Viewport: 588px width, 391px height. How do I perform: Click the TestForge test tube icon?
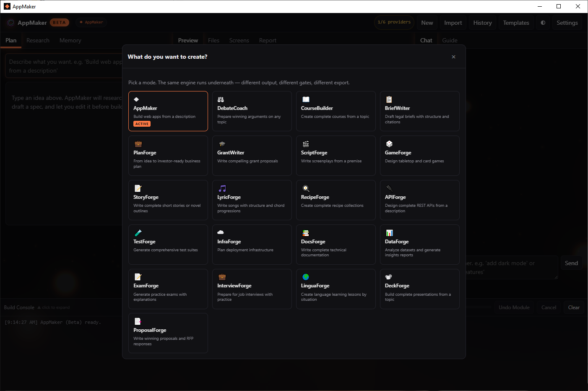138,233
